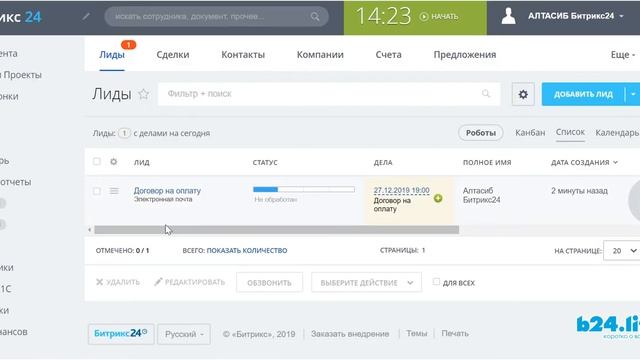Open column settings gear in table header

113,162
